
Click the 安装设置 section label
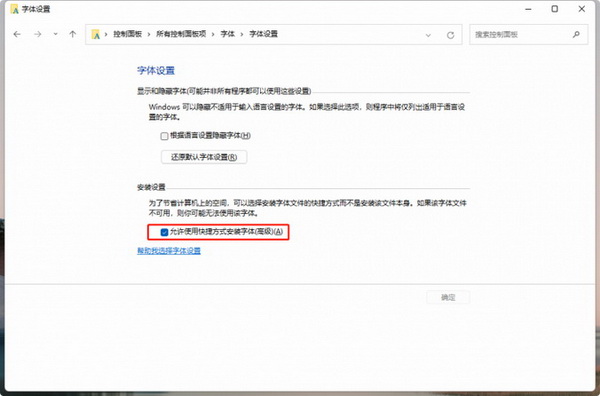pos(151,187)
